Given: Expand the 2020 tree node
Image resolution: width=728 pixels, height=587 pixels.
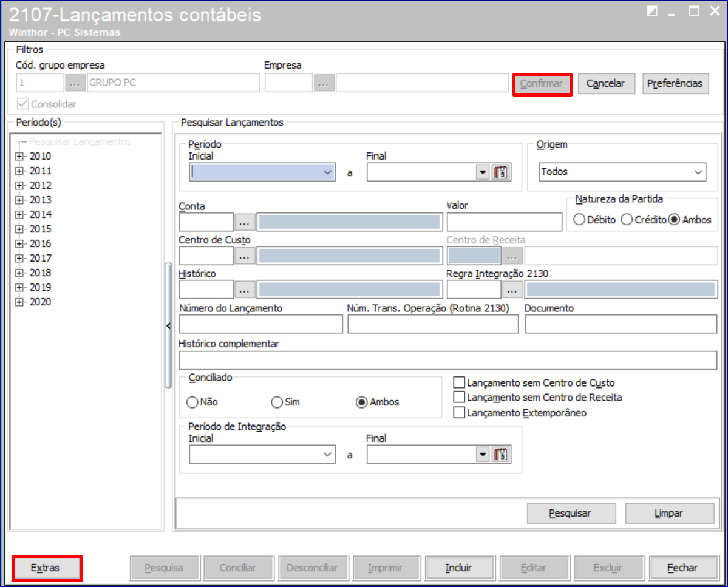Looking at the screenshot, I should pos(19,302).
